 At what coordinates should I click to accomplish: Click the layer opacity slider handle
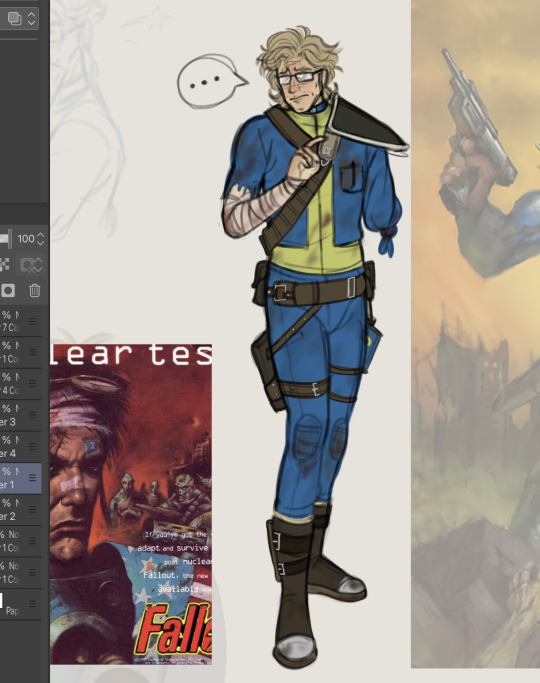click(x=9, y=239)
